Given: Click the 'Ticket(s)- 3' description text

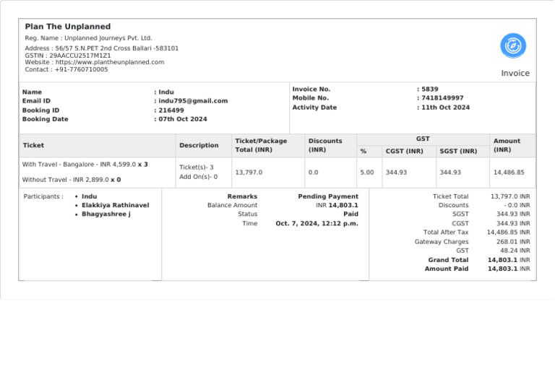Looking at the screenshot, I should 196,167.
